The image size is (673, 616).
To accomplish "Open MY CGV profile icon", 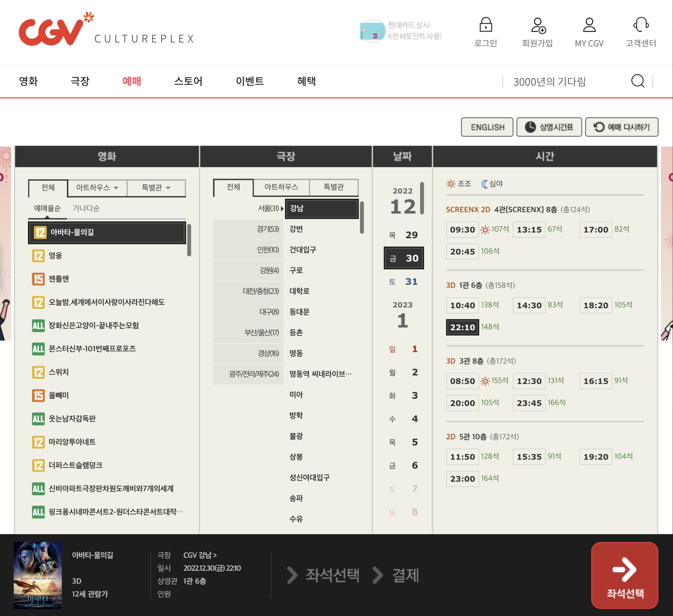I will coord(589,25).
